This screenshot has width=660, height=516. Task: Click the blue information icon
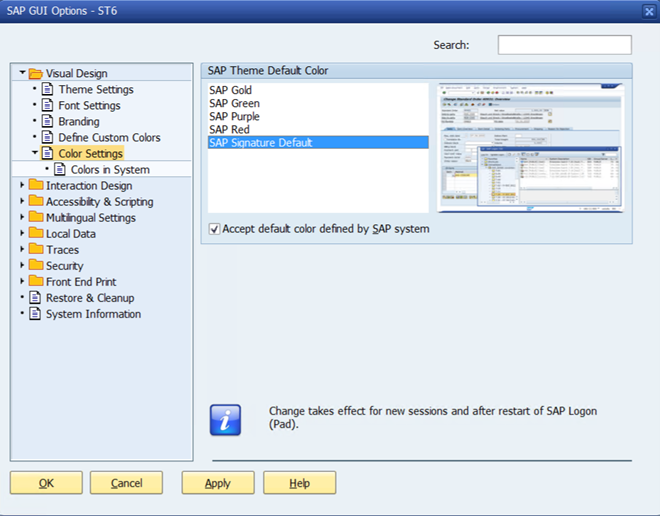[225, 420]
